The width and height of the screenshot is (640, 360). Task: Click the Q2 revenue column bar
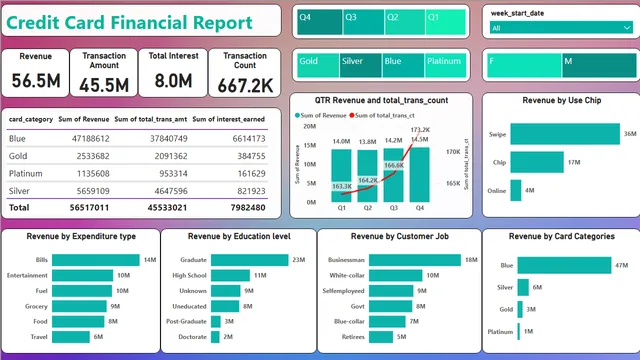click(x=367, y=176)
